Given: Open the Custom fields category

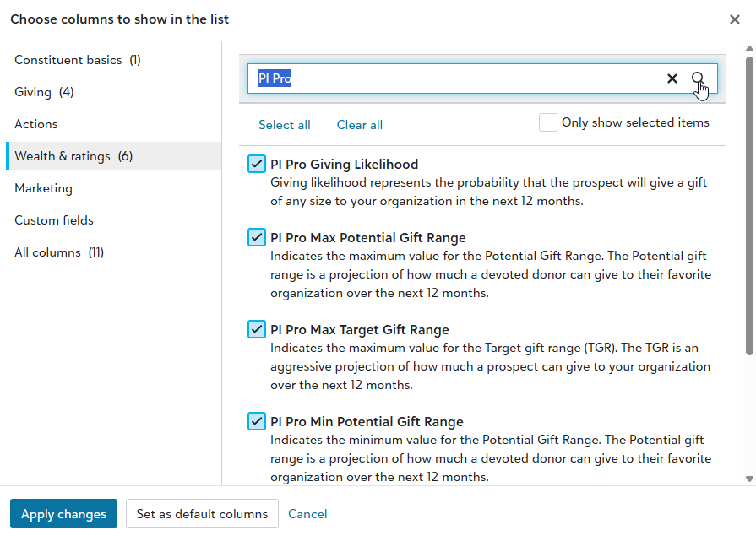Looking at the screenshot, I should click(x=54, y=219).
